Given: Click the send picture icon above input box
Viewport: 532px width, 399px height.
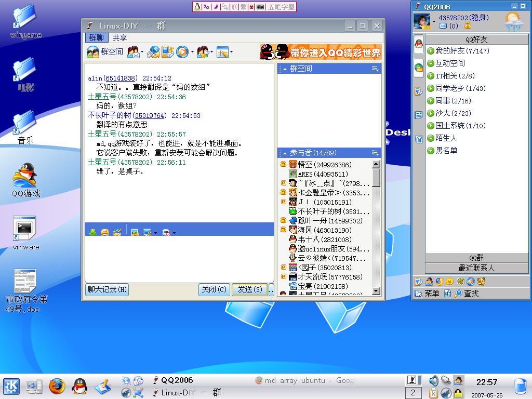Looking at the screenshot, I should click(135, 232).
